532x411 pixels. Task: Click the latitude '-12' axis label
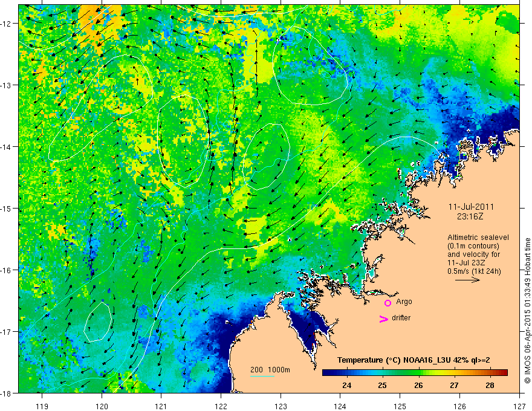click(x=7, y=24)
